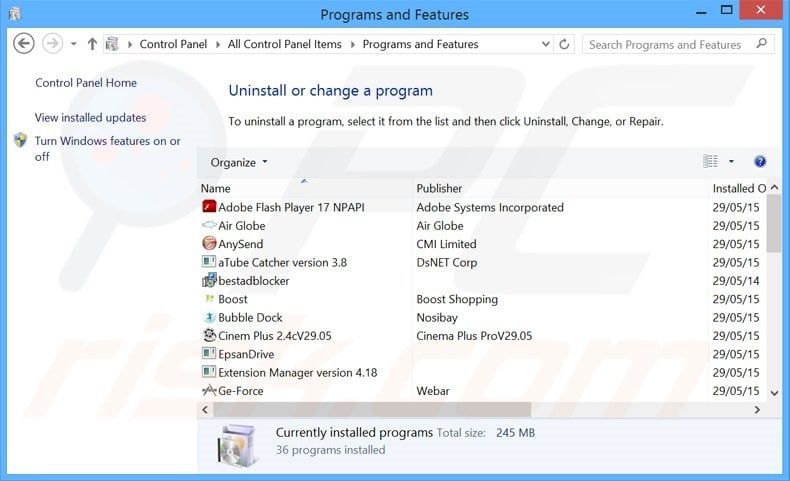Select aTube Catcher version 3.8

(x=282, y=262)
